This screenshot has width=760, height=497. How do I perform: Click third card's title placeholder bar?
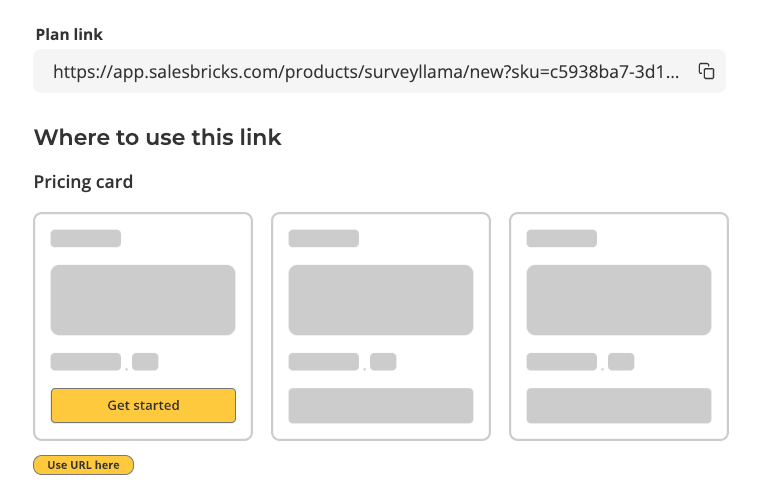[x=562, y=238]
